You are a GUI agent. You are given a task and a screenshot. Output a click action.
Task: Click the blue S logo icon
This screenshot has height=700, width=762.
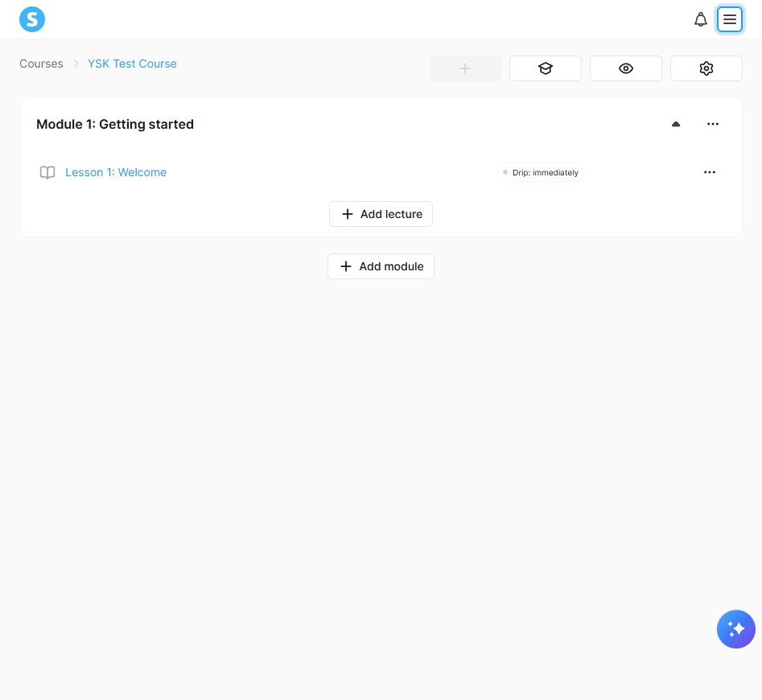tap(32, 19)
